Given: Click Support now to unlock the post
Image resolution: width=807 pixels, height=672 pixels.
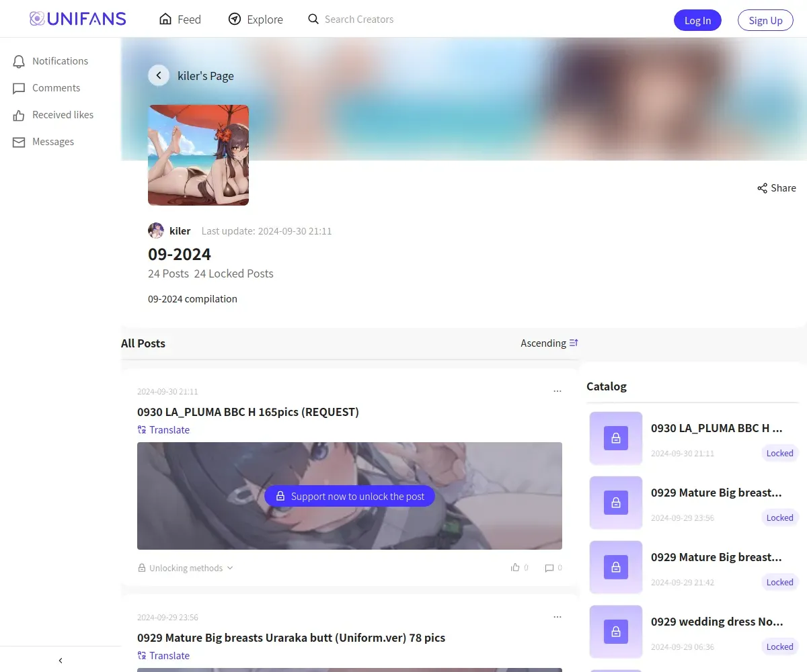Looking at the screenshot, I should tap(350, 496).
